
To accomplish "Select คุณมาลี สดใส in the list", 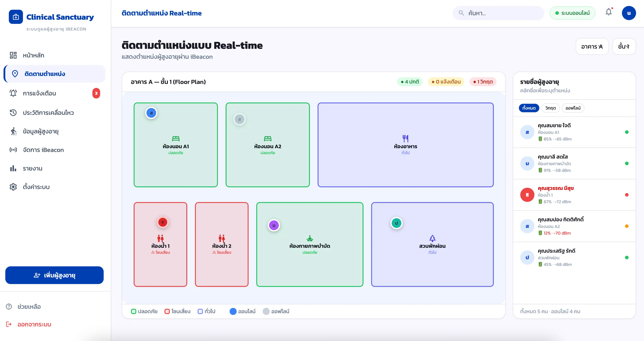I will (x=574, y=163).
